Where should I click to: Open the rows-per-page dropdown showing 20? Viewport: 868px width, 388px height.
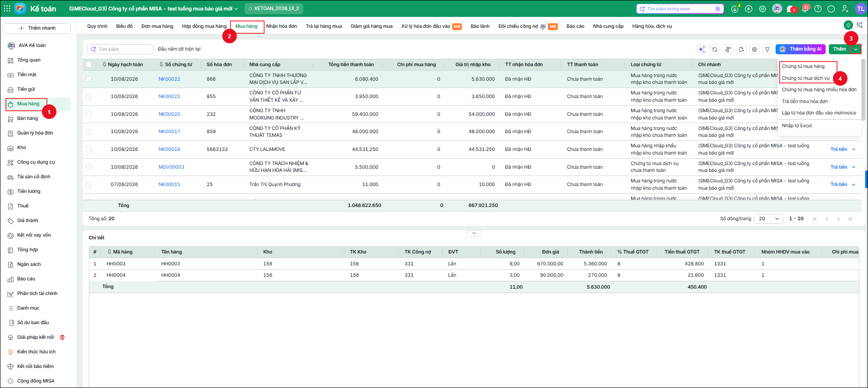(769, 219)
